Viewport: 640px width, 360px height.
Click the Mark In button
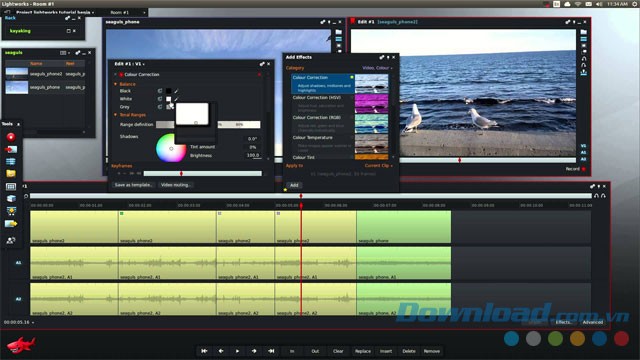292,351
